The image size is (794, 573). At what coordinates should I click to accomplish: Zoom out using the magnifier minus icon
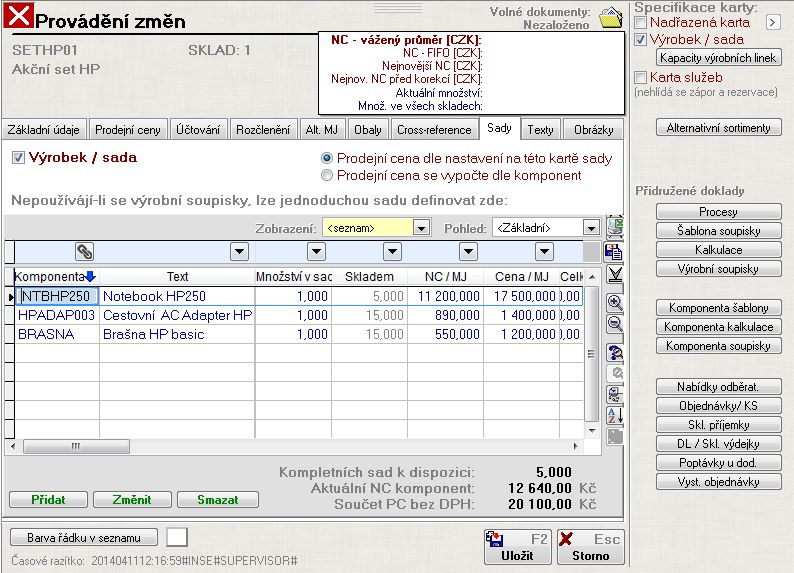pyautogui.click(x=615, y=323)
